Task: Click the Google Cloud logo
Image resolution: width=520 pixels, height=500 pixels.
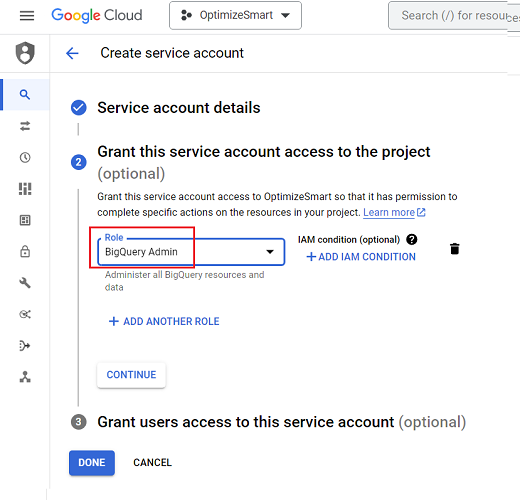Action: 97,16
